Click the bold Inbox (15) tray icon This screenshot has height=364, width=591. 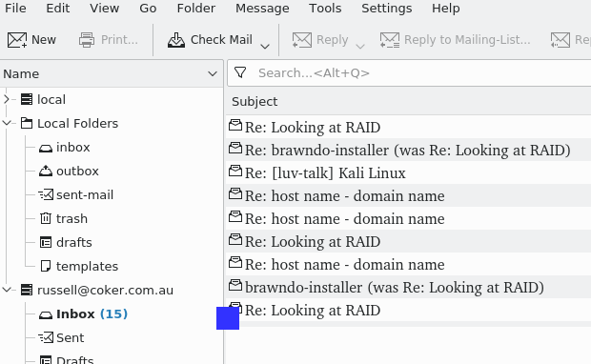(x=46, y=314)
